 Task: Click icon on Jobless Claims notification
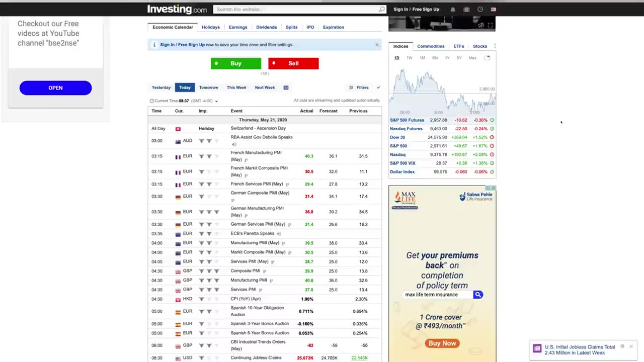pyautogui.click(x=537, y=348)
